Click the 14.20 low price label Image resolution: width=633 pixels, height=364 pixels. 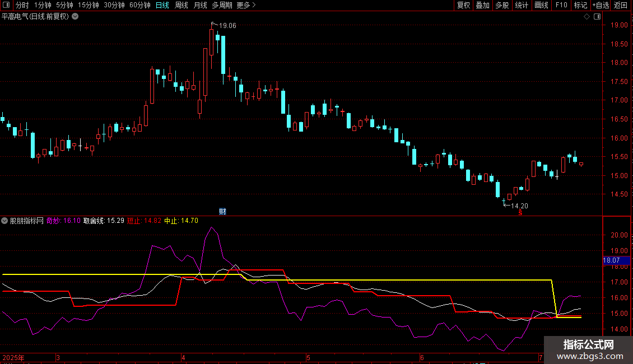click(x=519, y=206)
